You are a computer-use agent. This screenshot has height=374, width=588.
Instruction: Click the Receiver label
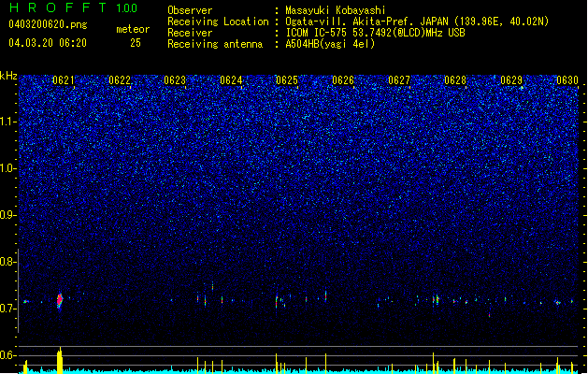tap(190, 33)
